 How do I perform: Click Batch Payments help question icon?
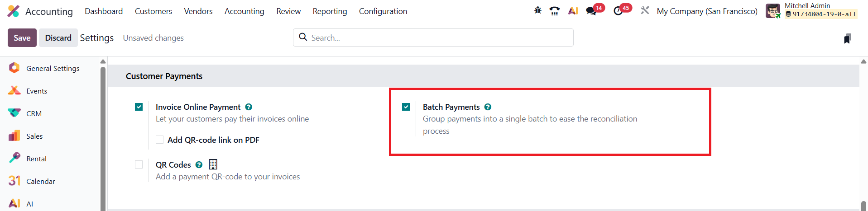488,107
